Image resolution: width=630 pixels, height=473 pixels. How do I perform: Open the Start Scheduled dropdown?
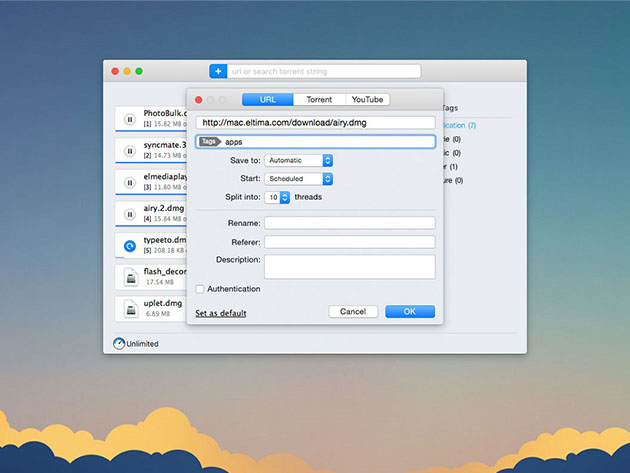tap(298, 179)
